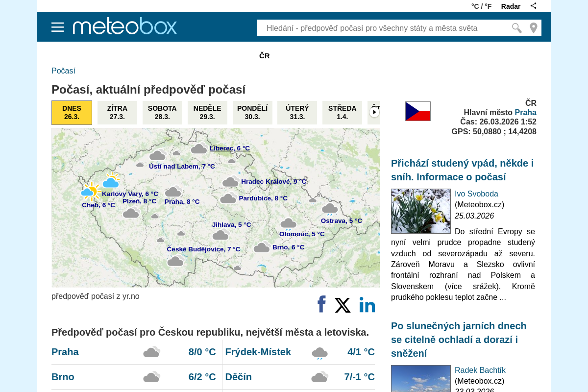Share the forecast via the X icon
This screenshot has width=588, height=392.
343,305
